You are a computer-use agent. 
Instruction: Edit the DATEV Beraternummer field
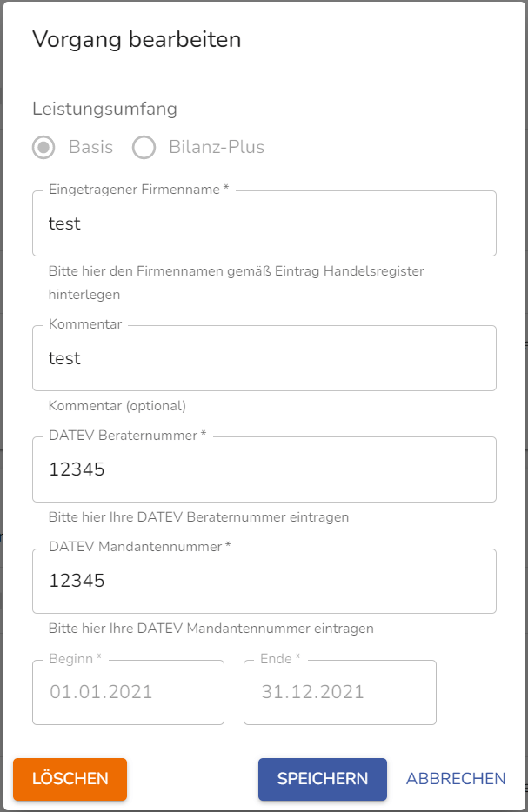tap(264, 469)
